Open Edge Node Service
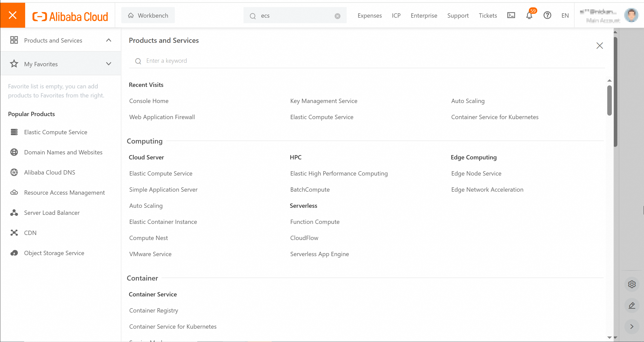Image resolution: width=644 pixels, height=342 pixels. (476, 174)
